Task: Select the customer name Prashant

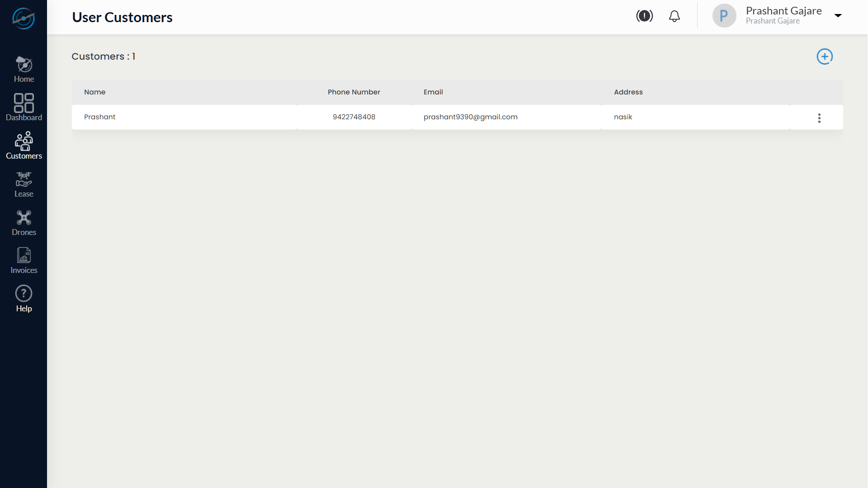Action: pyautogui.click(x=99, y=117)
